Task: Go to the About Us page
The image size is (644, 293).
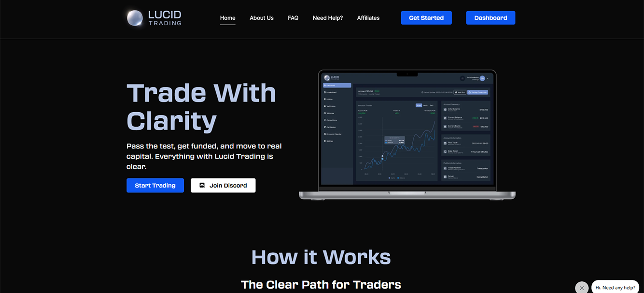Action: pyautogui.click(x=262, y=18)
